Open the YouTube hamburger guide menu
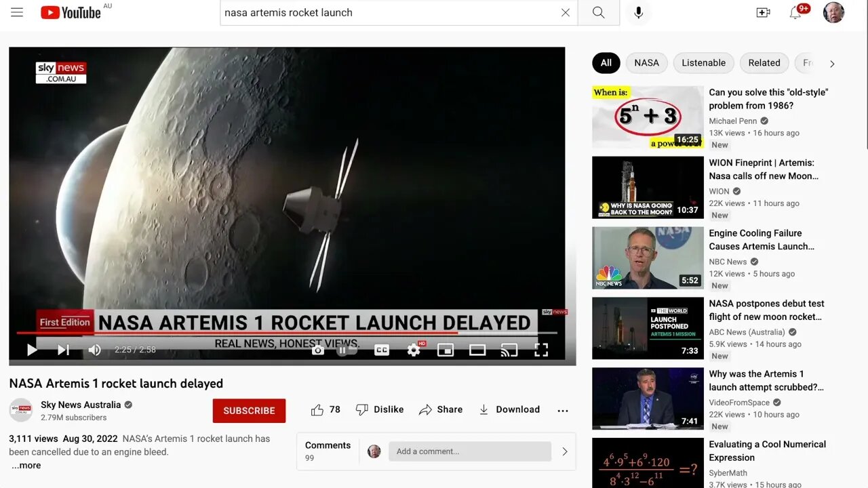 17,12
